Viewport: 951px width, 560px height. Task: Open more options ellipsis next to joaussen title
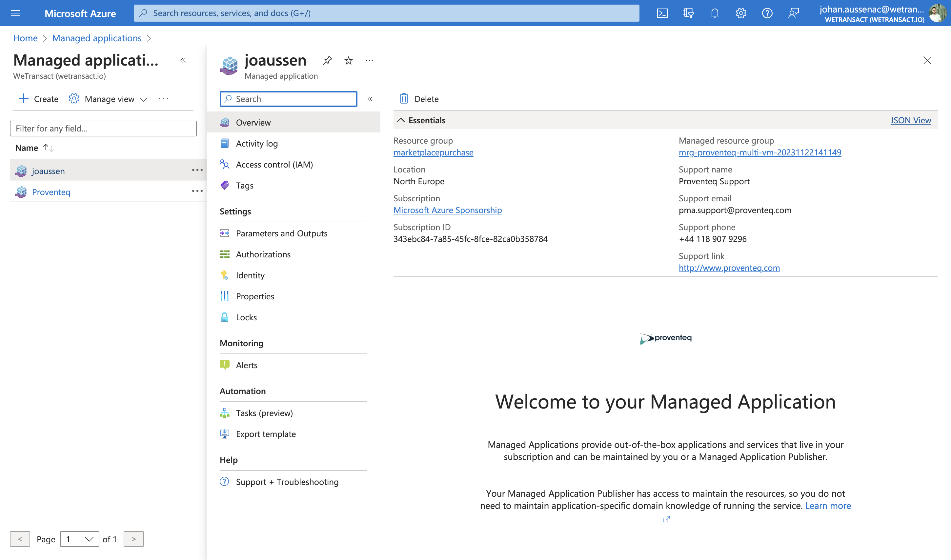tap(370, 60)
